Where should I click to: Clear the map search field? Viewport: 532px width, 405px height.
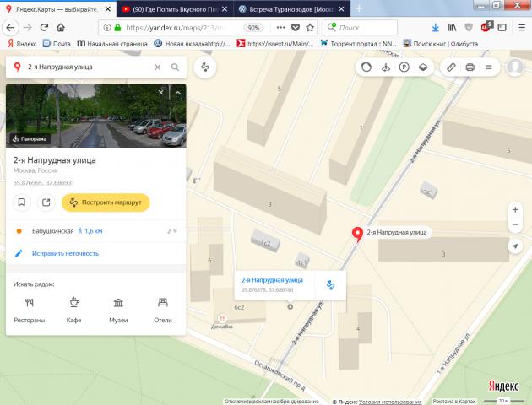pyautogui.click(x=158, y=67)
